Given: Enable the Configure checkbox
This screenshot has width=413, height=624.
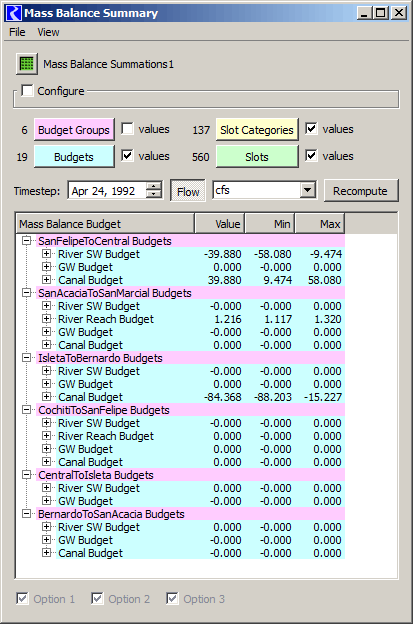Looking at the screenshot, I should pos(27,91).
